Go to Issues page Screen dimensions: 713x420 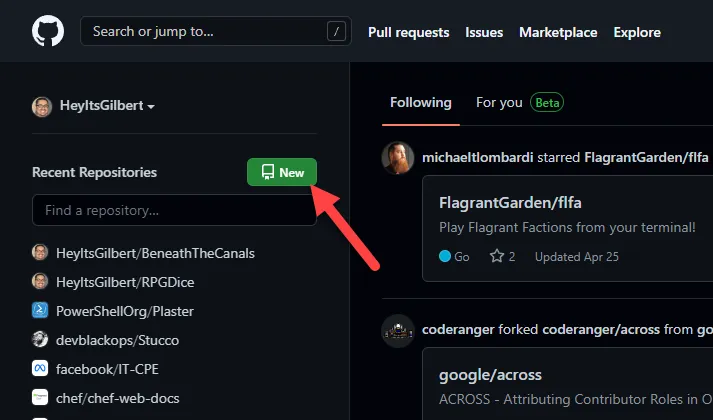click(x=484, y=32)
